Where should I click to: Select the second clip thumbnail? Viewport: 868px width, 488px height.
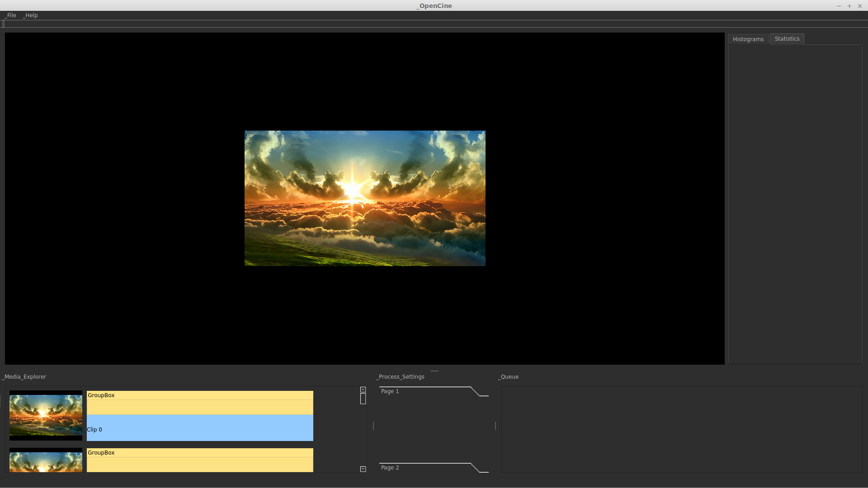point(46,461)
